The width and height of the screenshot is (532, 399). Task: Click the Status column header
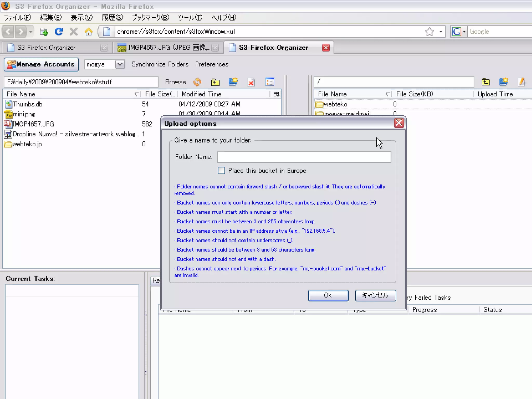tap(506, 310)
